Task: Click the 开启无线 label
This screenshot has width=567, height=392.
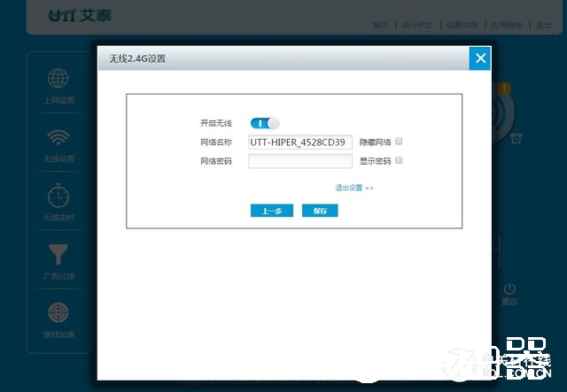Action: [x=216, y=123]
